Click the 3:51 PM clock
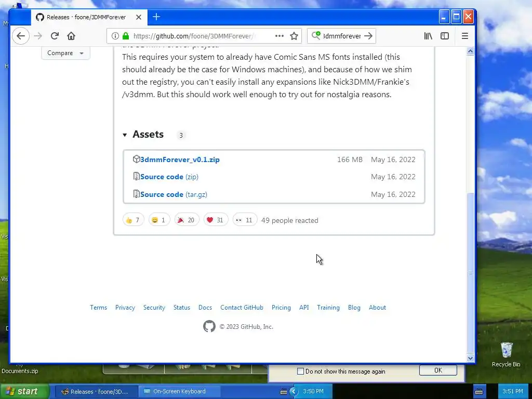This screenshot has height=399, width=532. tap(513, 392)
